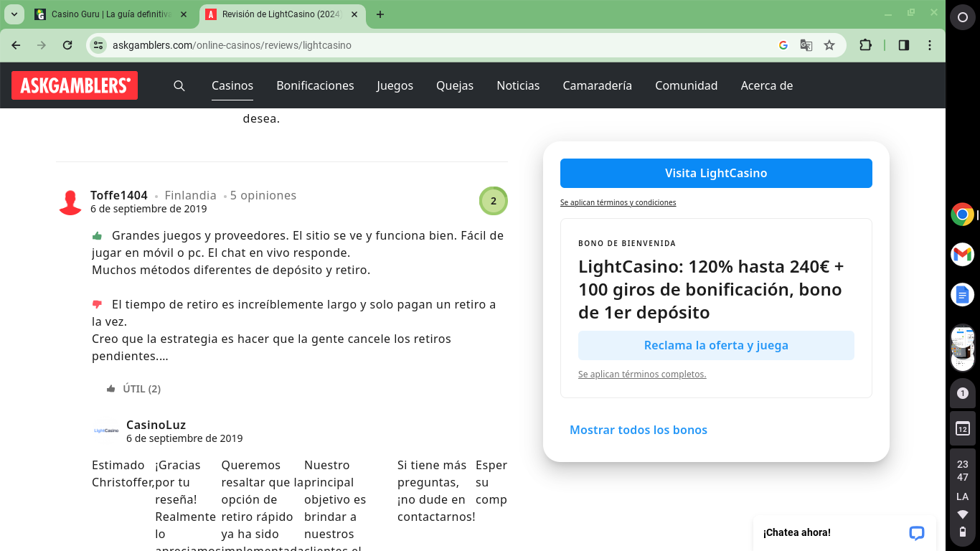This screenshot has height=551, width=980.
Task: Reload the page with the refresh icon
Action: 67,45
